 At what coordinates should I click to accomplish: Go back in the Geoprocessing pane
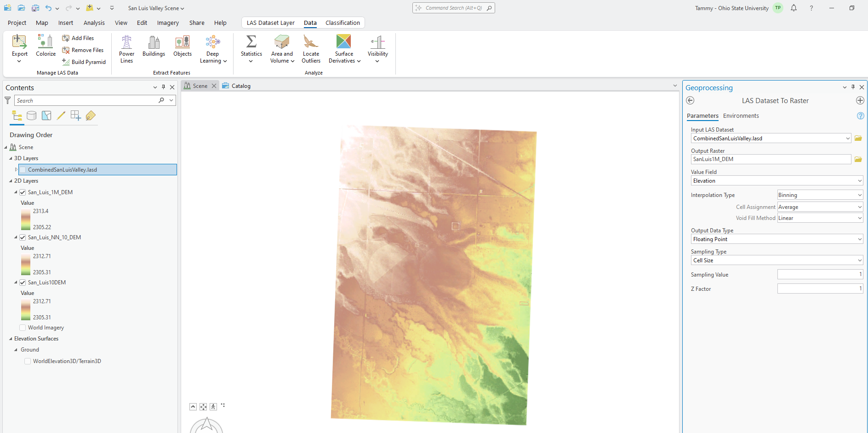coord(690,101)
